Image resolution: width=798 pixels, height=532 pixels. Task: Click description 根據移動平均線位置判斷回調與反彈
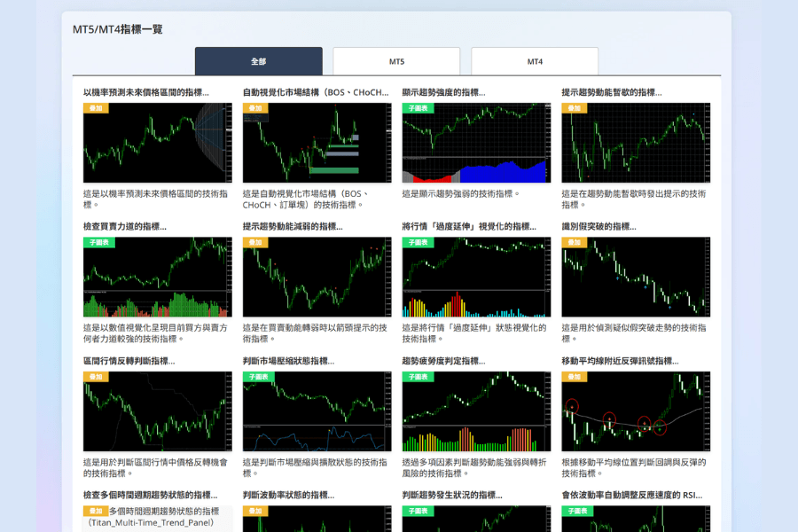coord(634,468)
